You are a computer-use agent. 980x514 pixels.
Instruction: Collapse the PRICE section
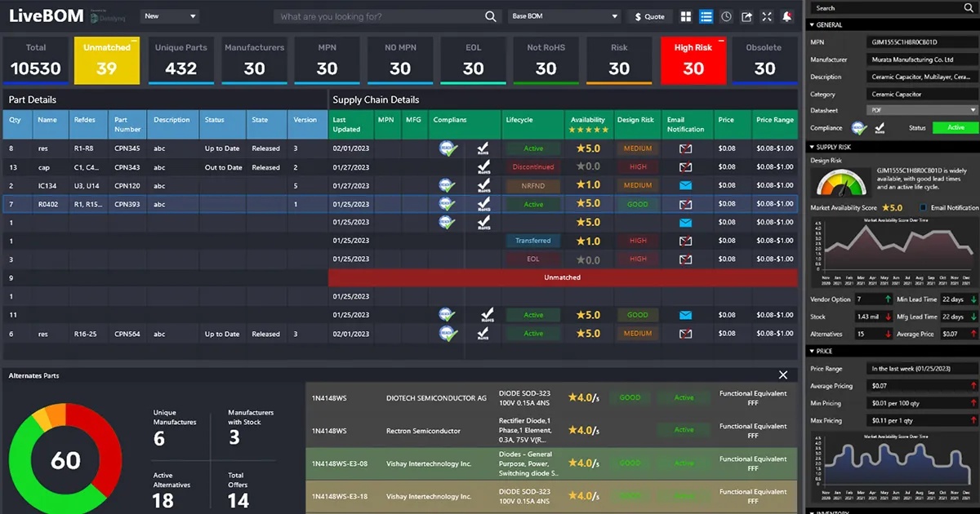click(x=813, y=352)
